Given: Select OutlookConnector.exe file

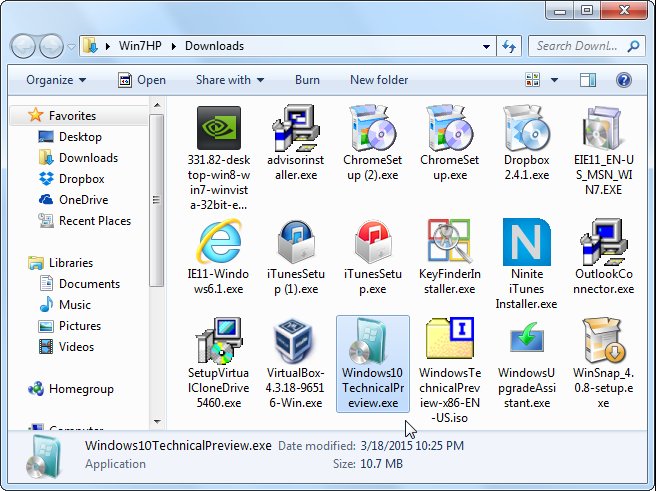Looking at the screenshot, I should (x=603, y=257).
